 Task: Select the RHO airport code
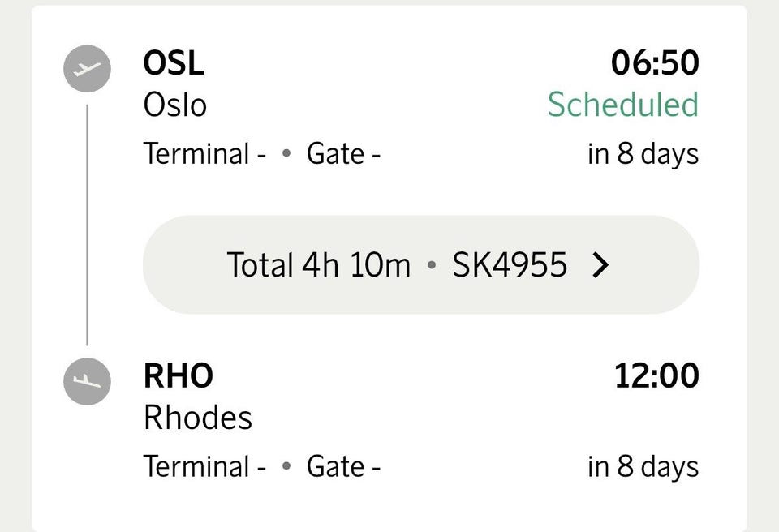pos(179,375)
